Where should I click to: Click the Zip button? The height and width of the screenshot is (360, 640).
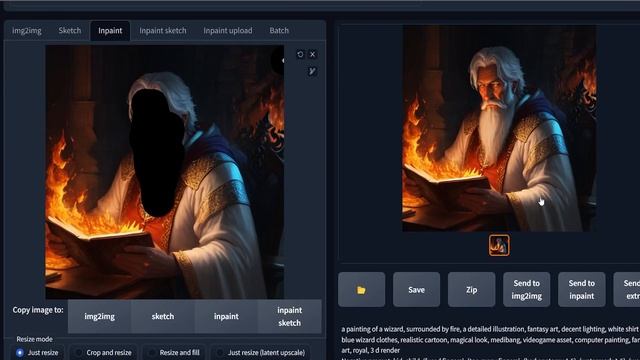pyautogui.click(x=471, y=290)
